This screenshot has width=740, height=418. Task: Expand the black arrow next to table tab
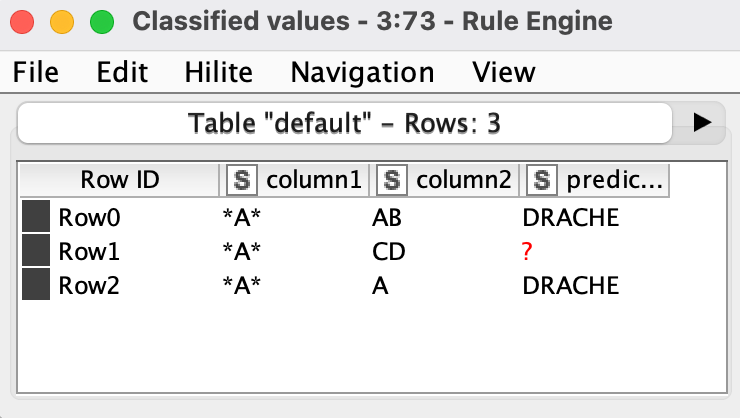[x=702, y=123]
